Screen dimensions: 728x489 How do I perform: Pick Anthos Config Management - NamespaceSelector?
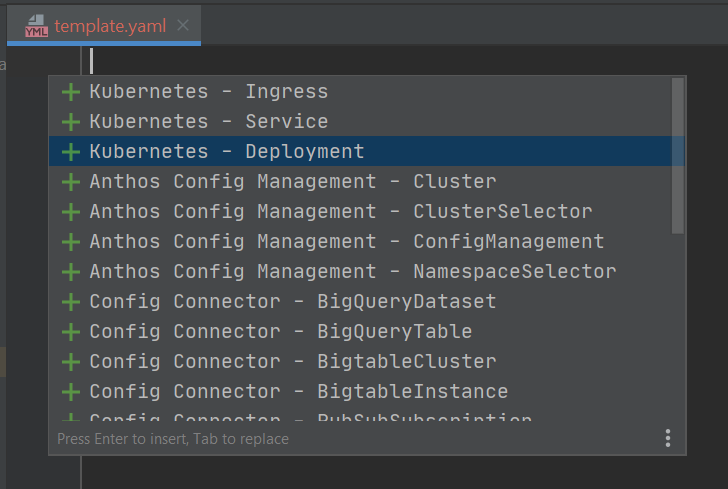click(x=352, y=272)
